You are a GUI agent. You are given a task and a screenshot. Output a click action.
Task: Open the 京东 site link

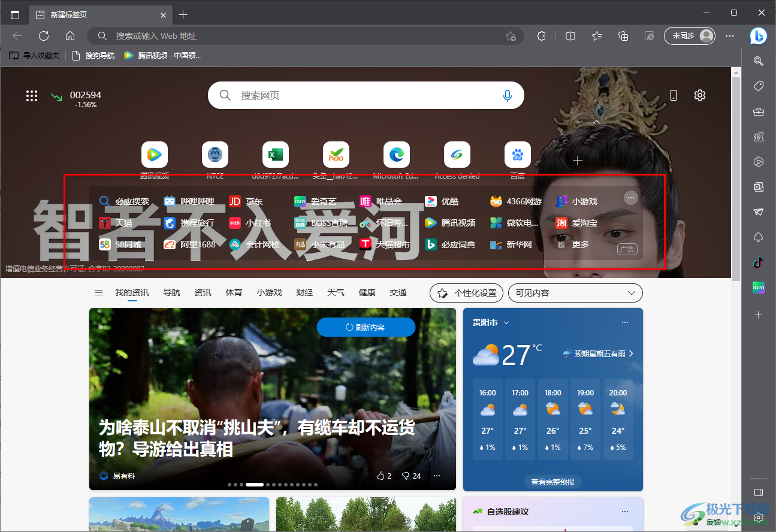pyautogui.click(x=246, y=201)
